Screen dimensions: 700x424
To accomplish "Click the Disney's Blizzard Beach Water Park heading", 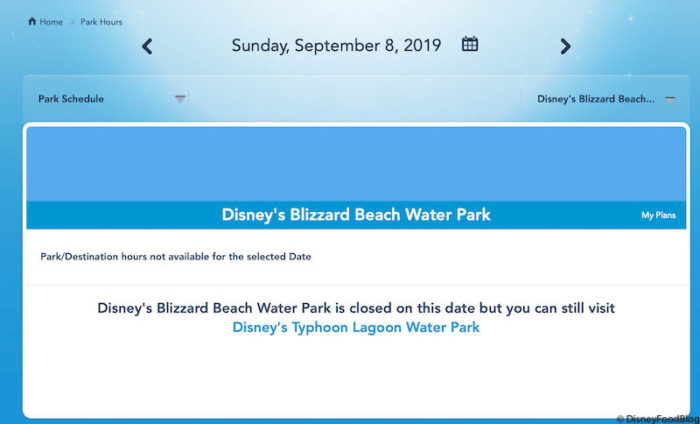I will click(356, 214).
